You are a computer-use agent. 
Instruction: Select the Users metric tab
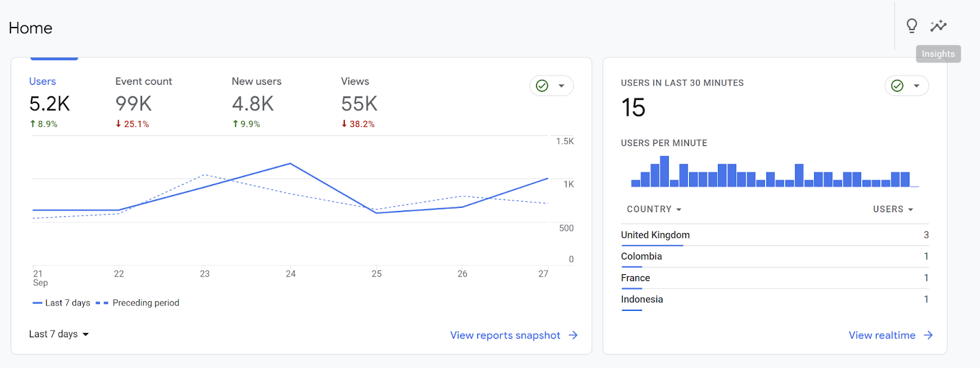pyautogui.click(x=50, y=102)
